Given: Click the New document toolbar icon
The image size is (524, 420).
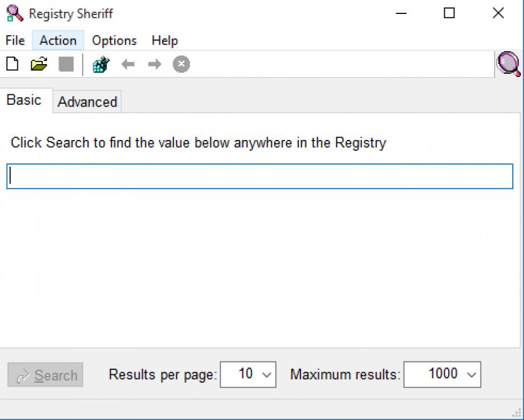Looking at the screenshot, I should tap(13, 64).
